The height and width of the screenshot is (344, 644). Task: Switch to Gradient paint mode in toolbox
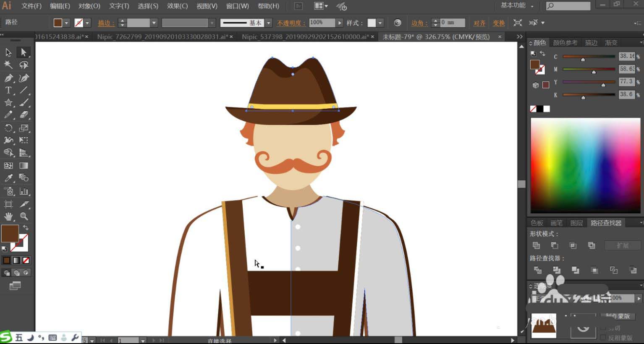tap(16, 261)
